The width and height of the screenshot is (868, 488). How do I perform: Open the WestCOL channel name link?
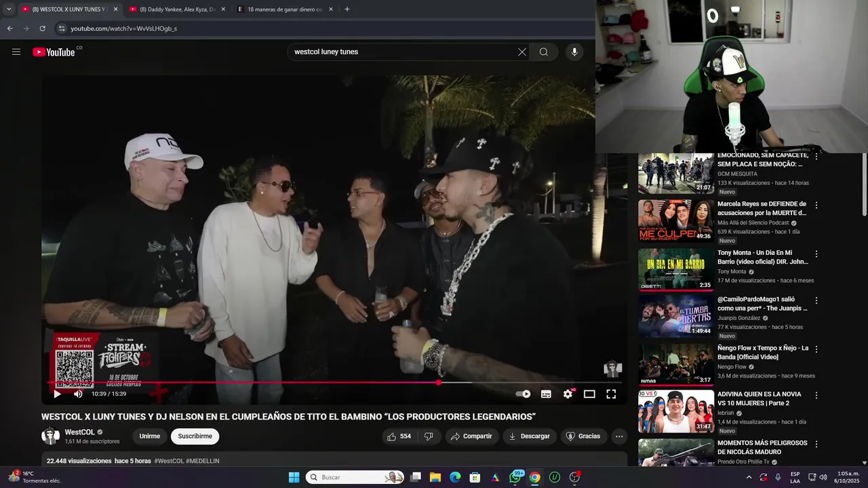(x=79, y=432)
